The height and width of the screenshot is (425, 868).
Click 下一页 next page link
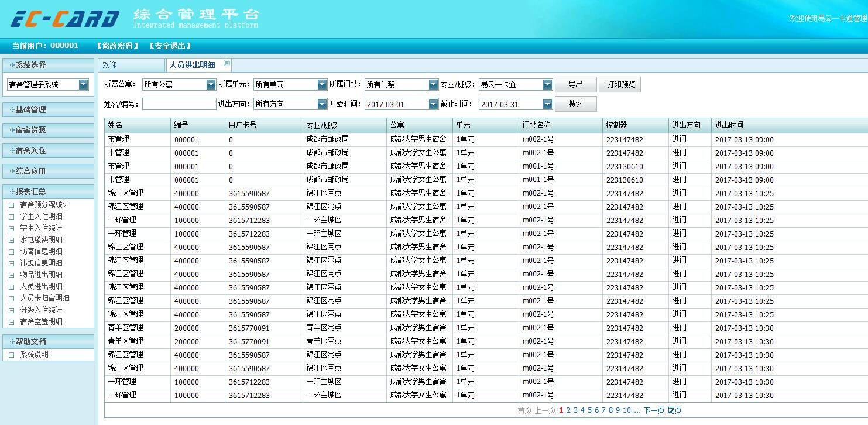coord(654,410)
